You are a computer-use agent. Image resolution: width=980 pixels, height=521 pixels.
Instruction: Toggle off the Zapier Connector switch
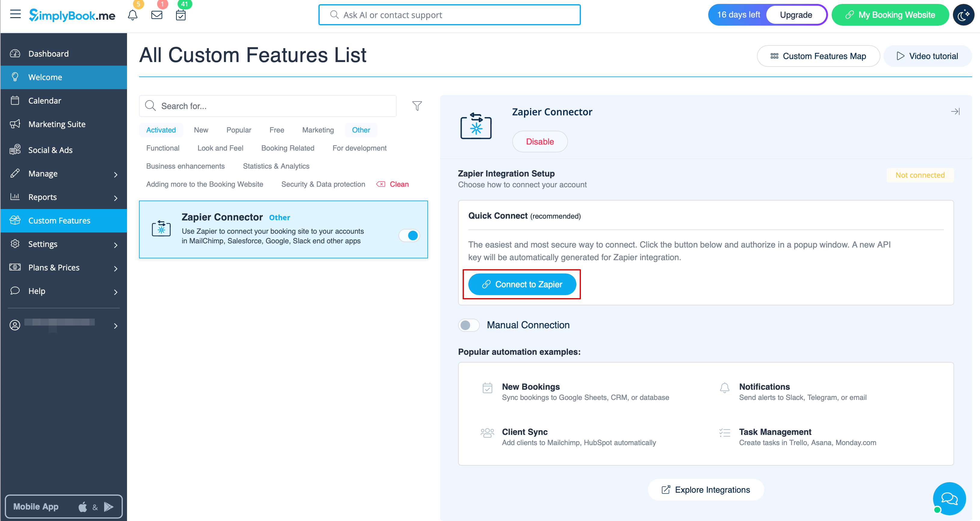coord(409,236)
